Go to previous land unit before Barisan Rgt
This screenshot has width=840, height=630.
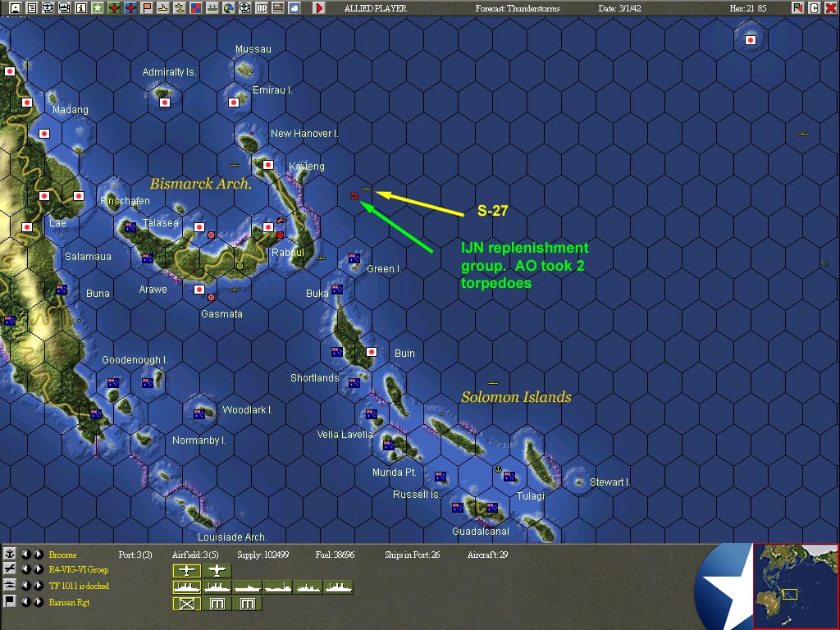[x=25, y=601]
